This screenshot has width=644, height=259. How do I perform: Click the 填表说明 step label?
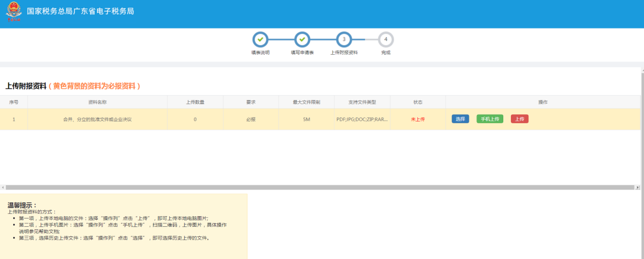point(261,53)
